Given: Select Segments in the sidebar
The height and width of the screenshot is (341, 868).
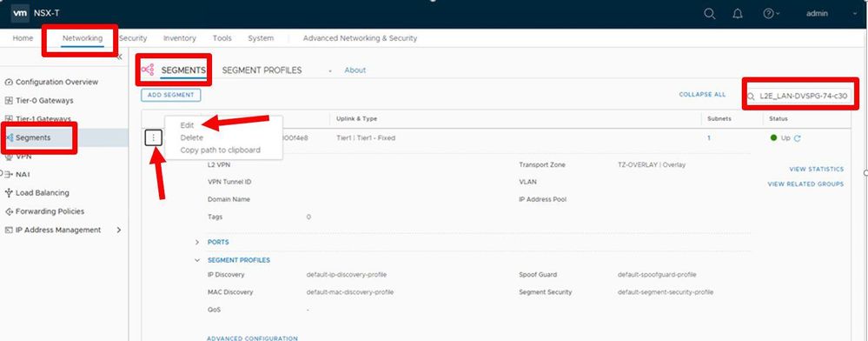Looking at the screenshot, I should point(33,137).
